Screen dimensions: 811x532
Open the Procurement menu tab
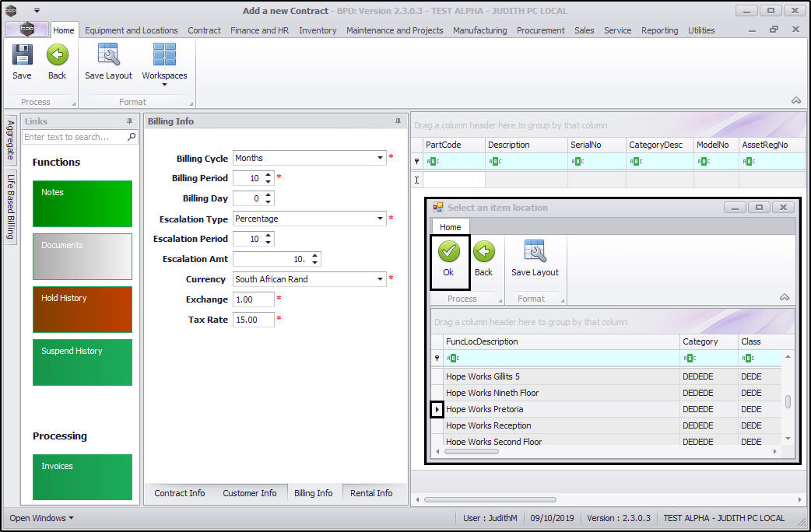pos(540,30)
